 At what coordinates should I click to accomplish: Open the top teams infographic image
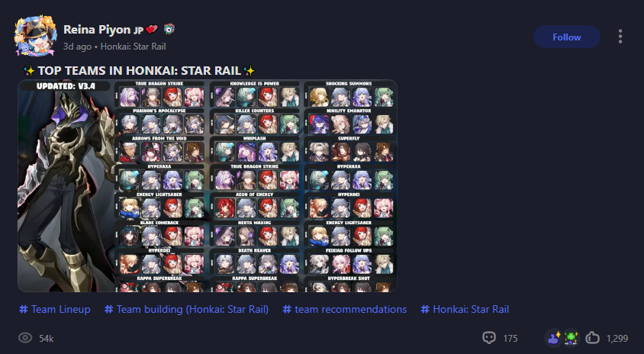[x=208, y=185]
